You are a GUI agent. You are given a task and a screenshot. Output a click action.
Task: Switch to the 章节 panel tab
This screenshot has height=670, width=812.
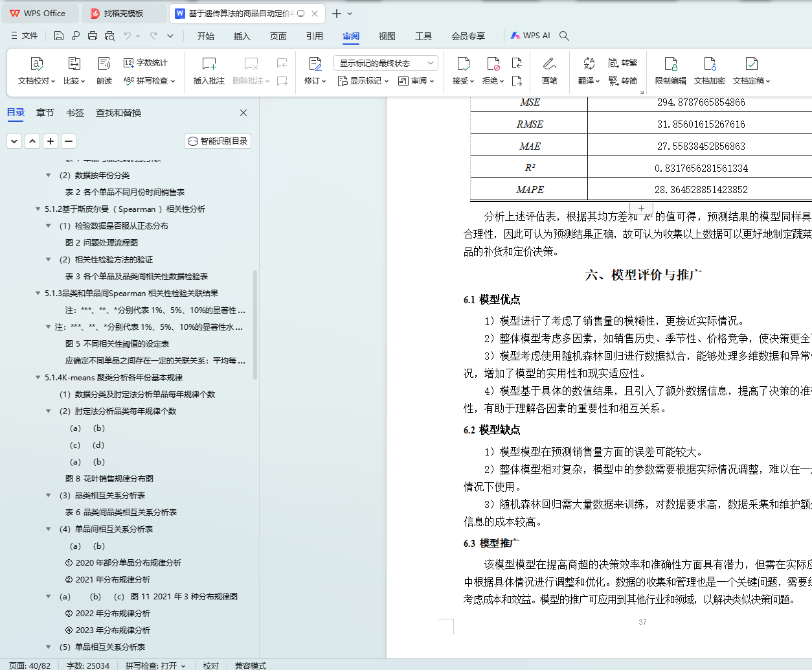[45, 113]
